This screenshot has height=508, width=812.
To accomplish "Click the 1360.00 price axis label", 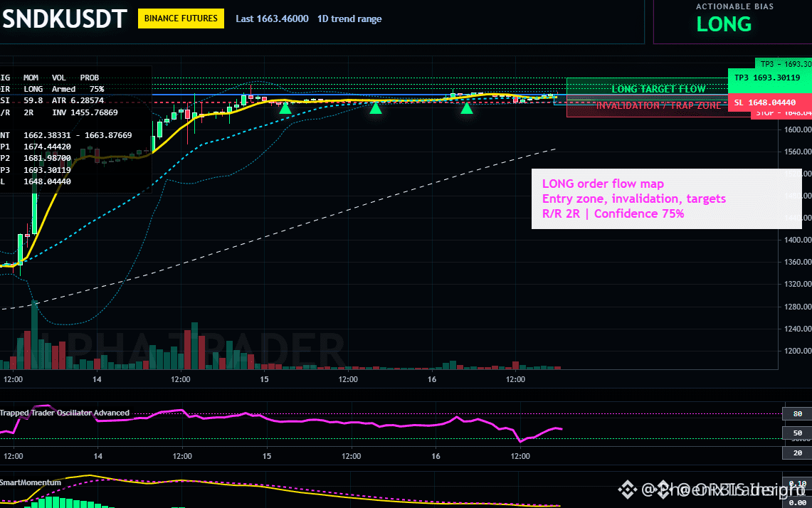I will pyautogui.click(x=796, y=262).
